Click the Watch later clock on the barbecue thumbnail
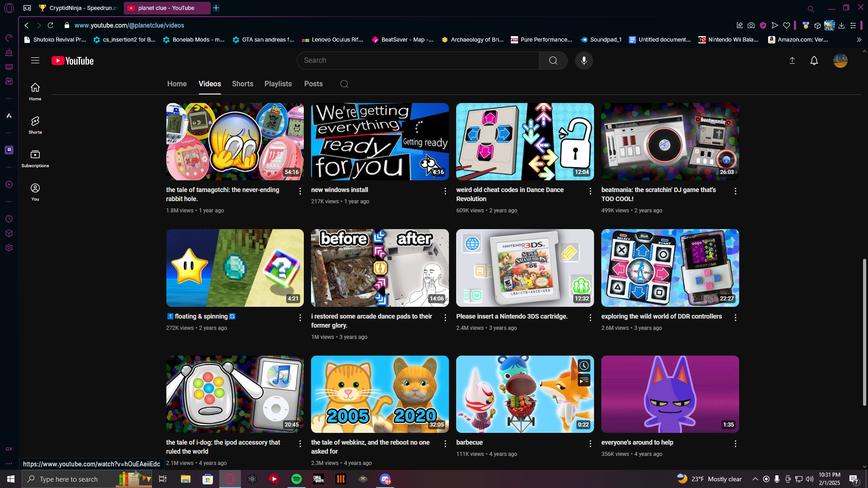Viewport: 868px width, 488px height. pos(584,366)
